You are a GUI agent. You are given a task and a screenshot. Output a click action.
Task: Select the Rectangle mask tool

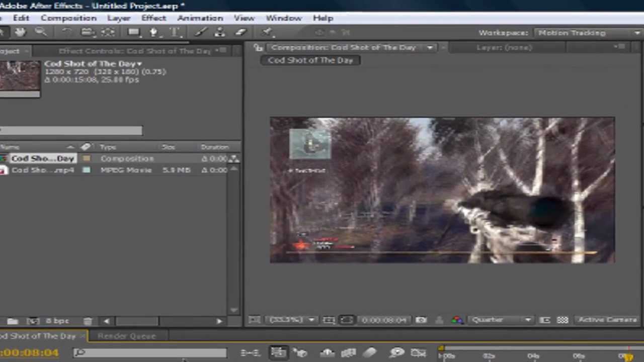[x=134, y=32]
